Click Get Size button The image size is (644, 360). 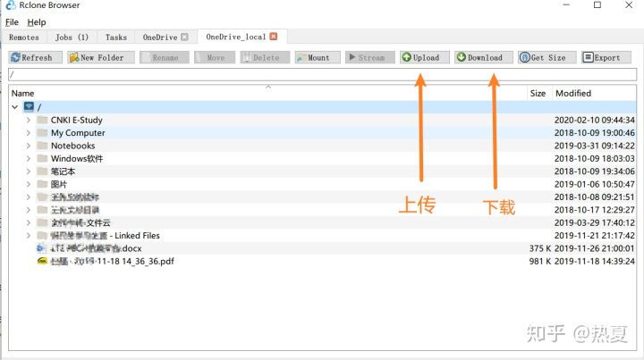pyautogui.click(x=547, y=57)
